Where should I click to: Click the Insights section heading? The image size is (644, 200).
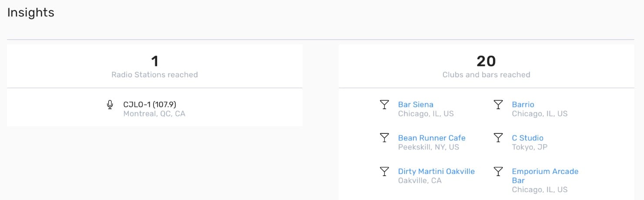click(x=31, y=13)
